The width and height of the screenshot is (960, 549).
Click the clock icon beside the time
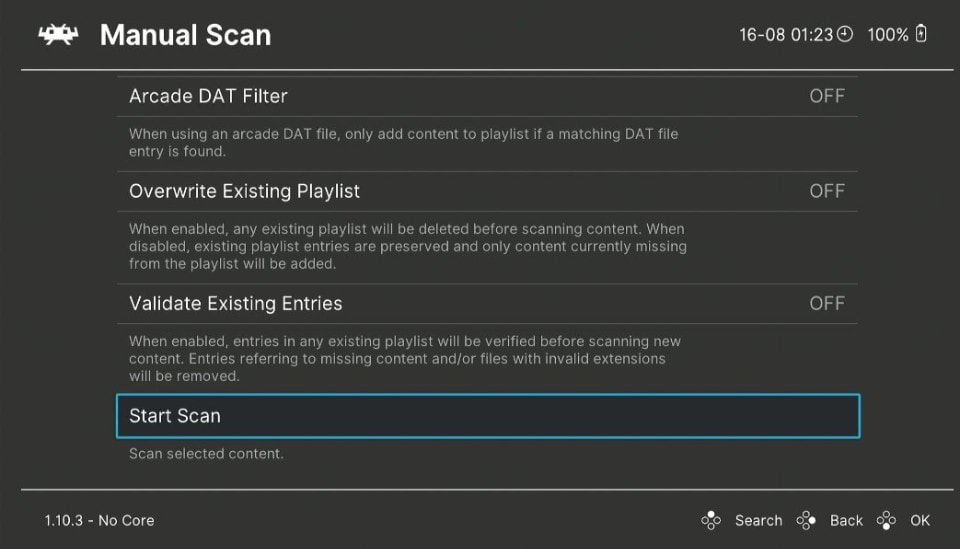tap(845, 34)
